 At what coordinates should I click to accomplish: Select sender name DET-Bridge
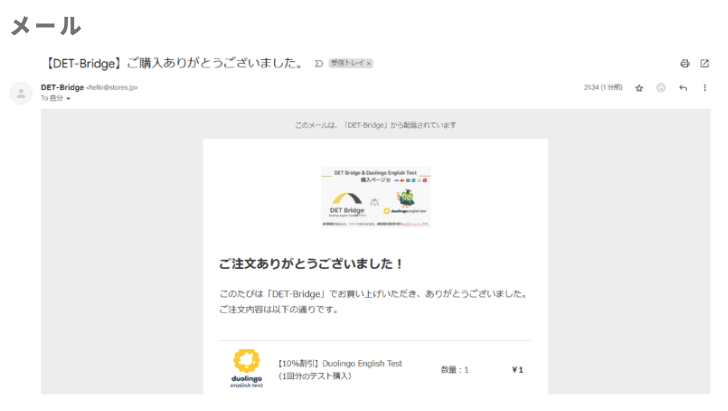pos(62,87)
